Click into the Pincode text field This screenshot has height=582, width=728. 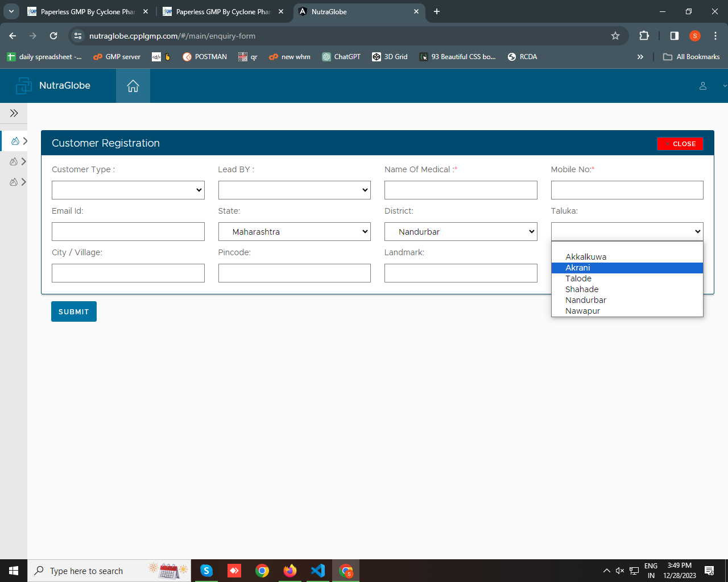[x=294, y=273]
